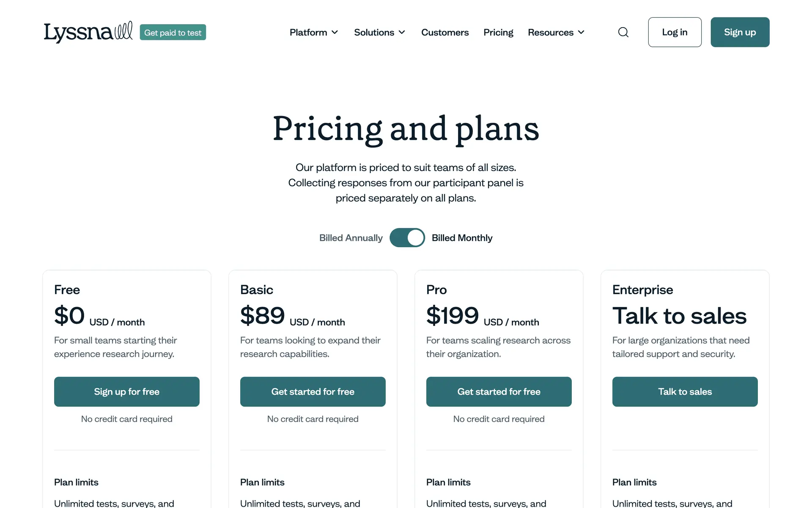Click the Resources chevron arrow
Viewport: 812px width, 508px height.
(582, 32)
